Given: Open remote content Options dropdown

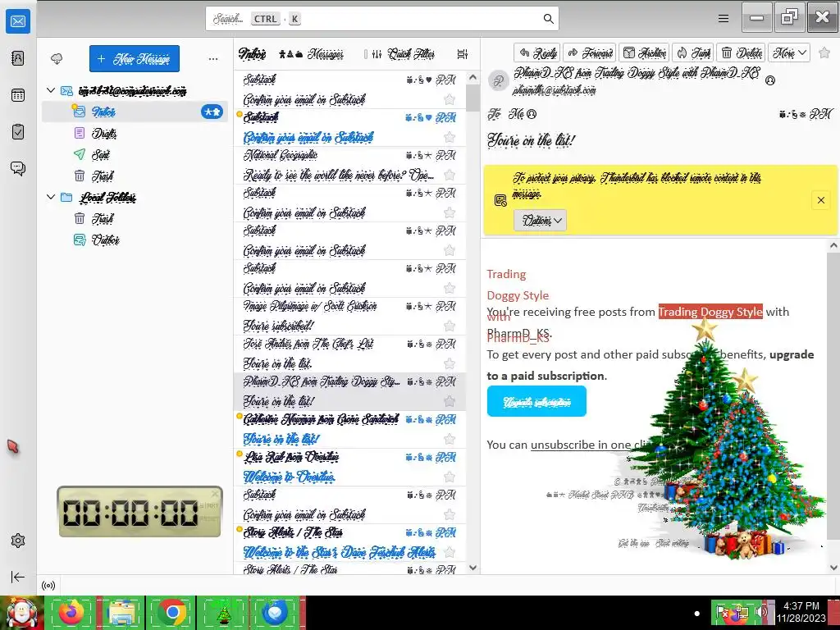Looking at the screenshot, I should click(x=540, y=220).
